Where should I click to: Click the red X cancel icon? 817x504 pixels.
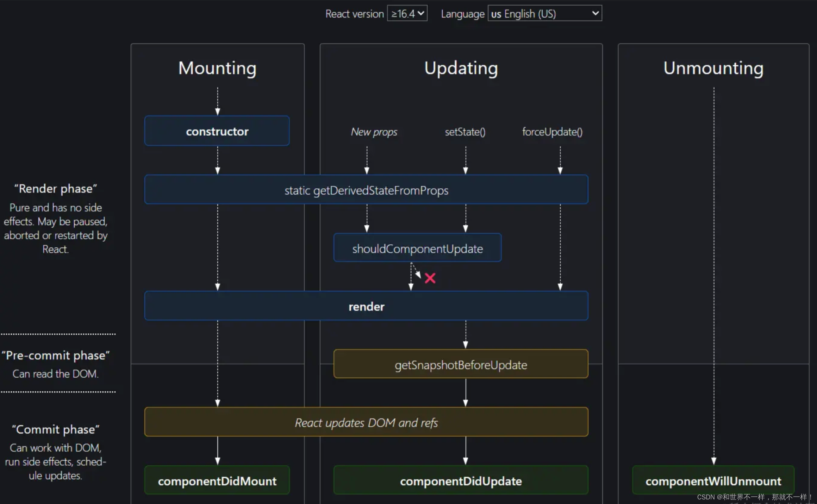pyautogui.click(x=430, y=278)
